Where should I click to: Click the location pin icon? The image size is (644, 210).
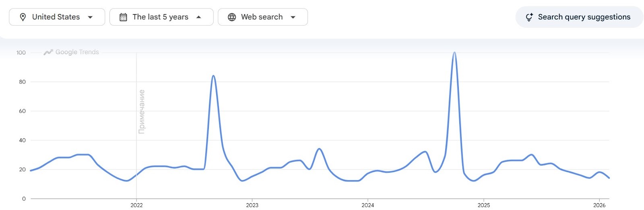[x=23, y=17]
